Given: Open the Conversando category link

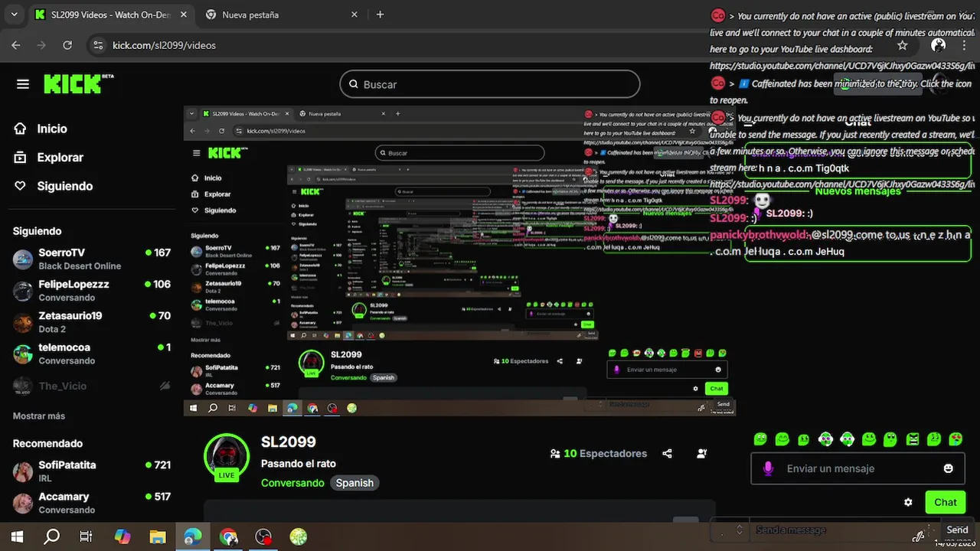Looking at the screenshot, I should click(292, 483).
